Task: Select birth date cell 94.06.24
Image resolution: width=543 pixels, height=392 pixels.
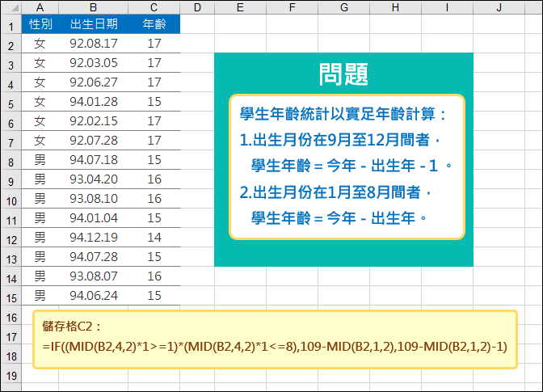Action: pos(93,295)
